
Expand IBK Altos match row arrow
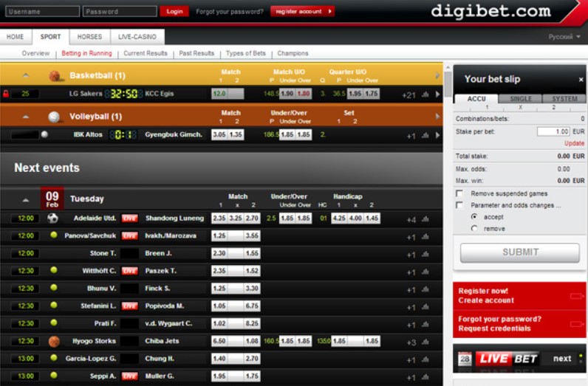[437, 135]
